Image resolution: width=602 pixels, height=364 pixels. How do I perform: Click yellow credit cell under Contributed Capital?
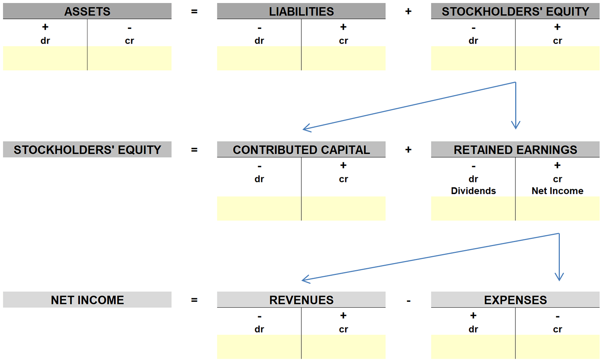pos(344,208)
